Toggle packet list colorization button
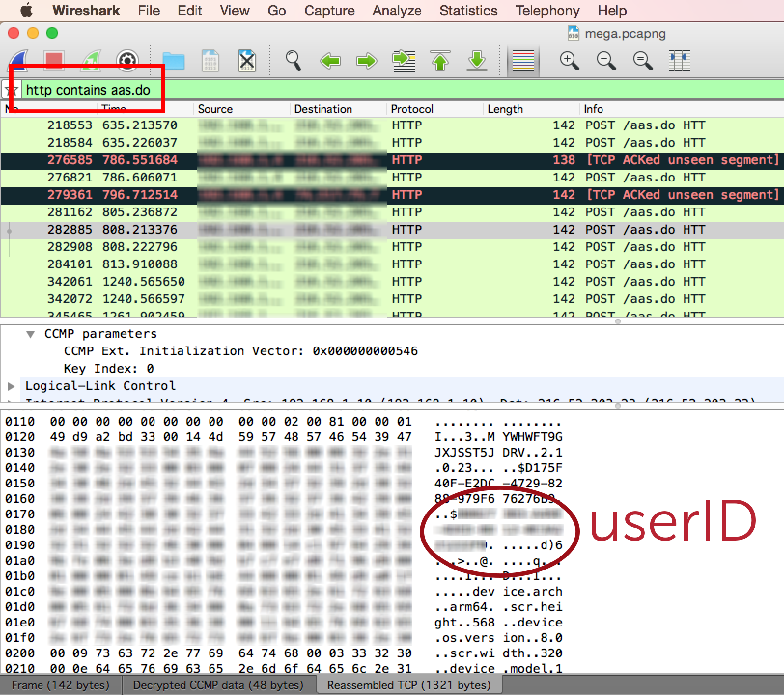 tap(523, 61)
